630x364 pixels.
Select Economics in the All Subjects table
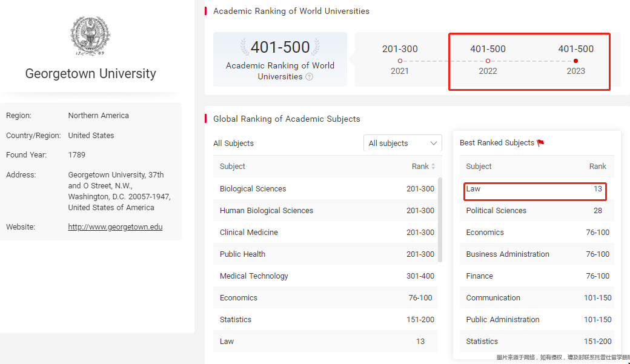(325, 298)
